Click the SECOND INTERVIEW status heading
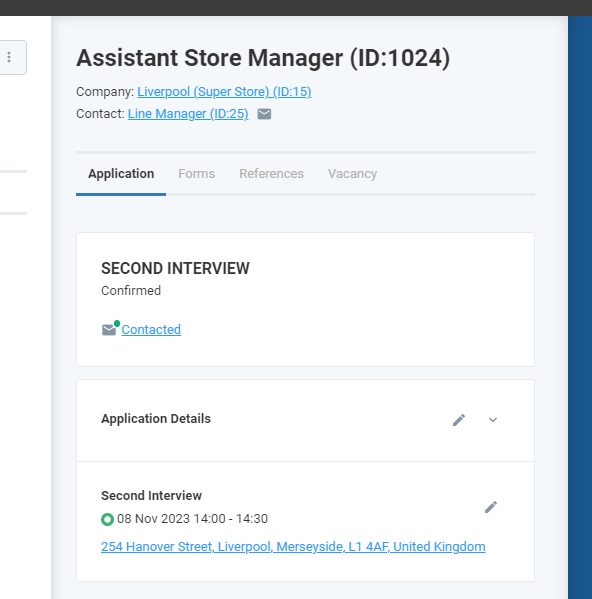Viewport: 592px width, 599px height. tap(175, 268)
